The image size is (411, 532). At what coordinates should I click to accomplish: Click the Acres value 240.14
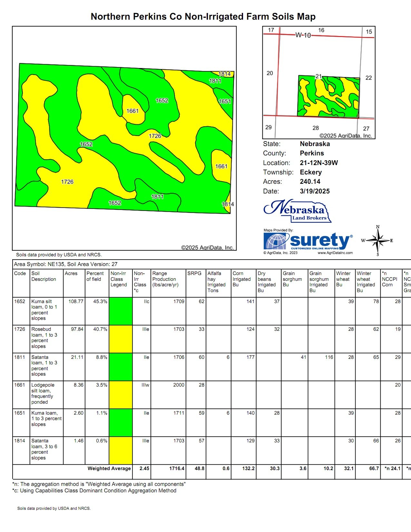pyautogui.click(x=310, y=182)
